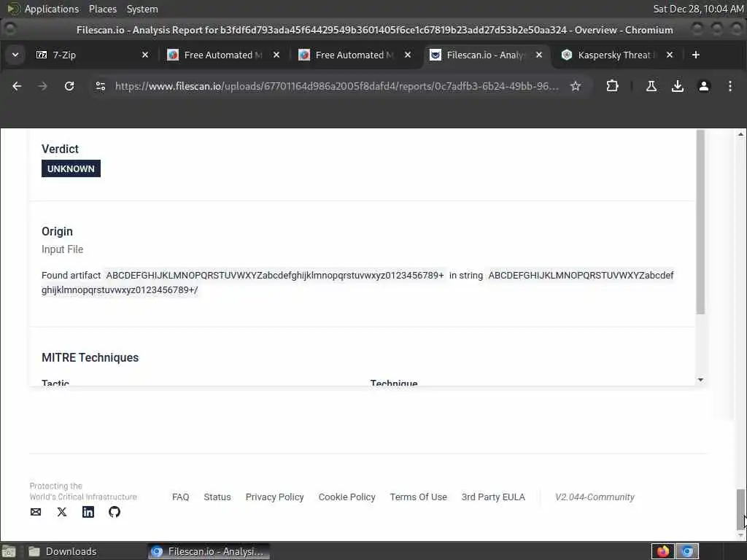Screen dimensions: 747x560
Task: Open the 3rd Party EULA link
Action: 493,497
